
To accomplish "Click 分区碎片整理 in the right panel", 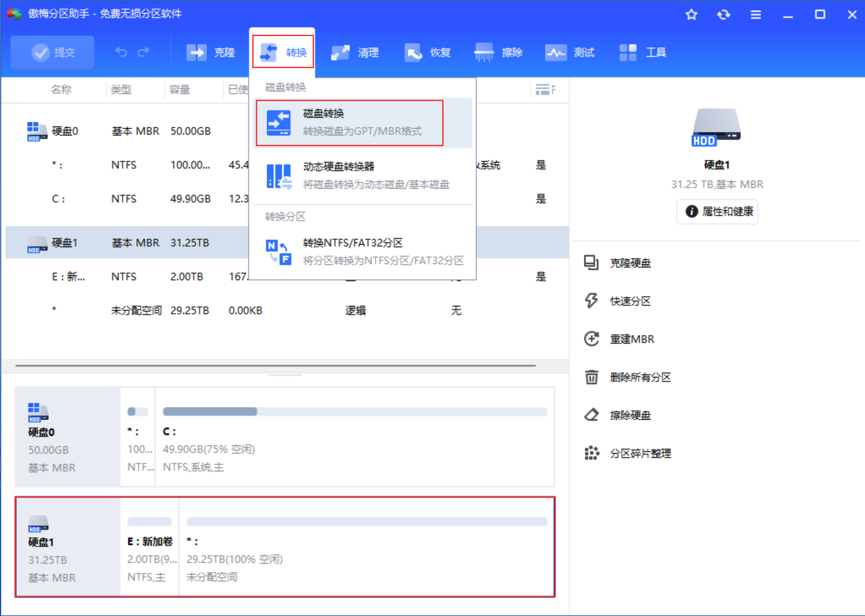I will pos(640,453).
